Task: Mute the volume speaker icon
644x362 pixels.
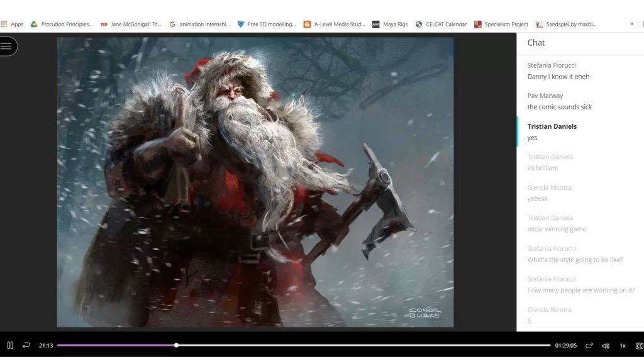Action: click(606, 346)
